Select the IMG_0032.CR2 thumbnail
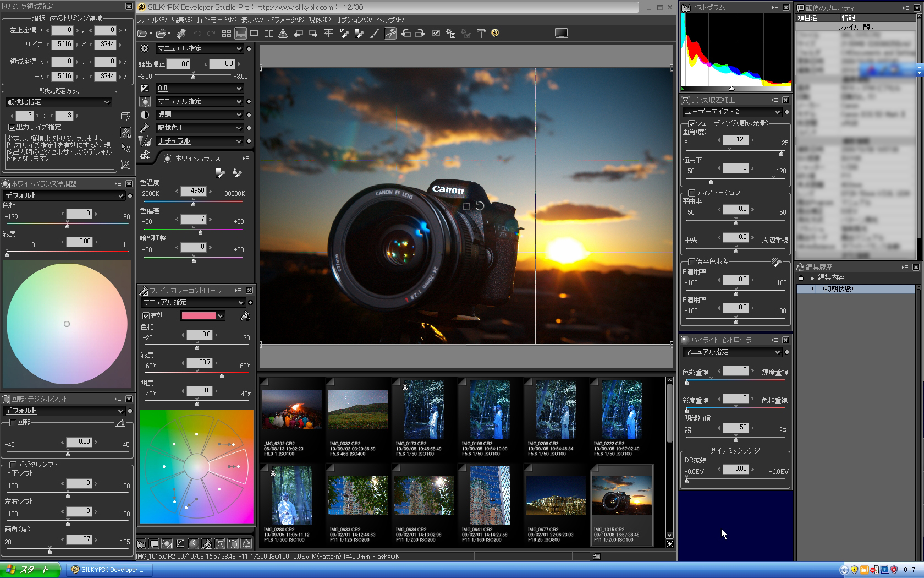This screenshot has width=924, height=578. coord(358,418)
